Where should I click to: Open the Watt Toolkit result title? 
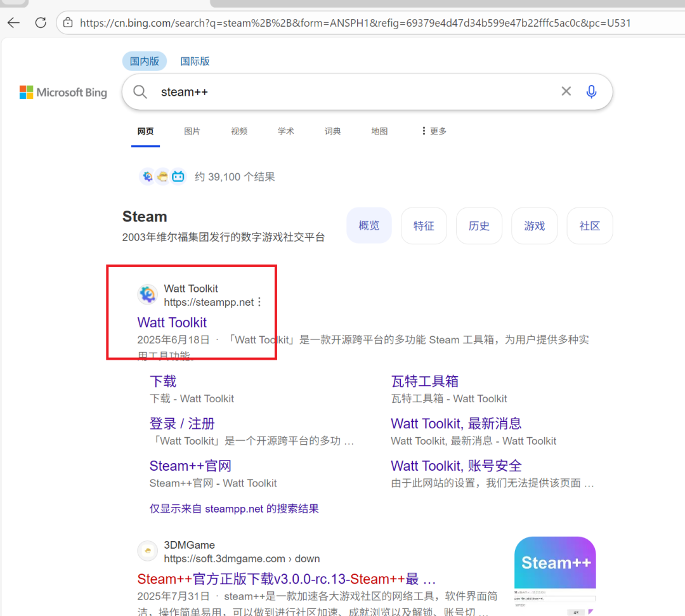tap(172, 322)
